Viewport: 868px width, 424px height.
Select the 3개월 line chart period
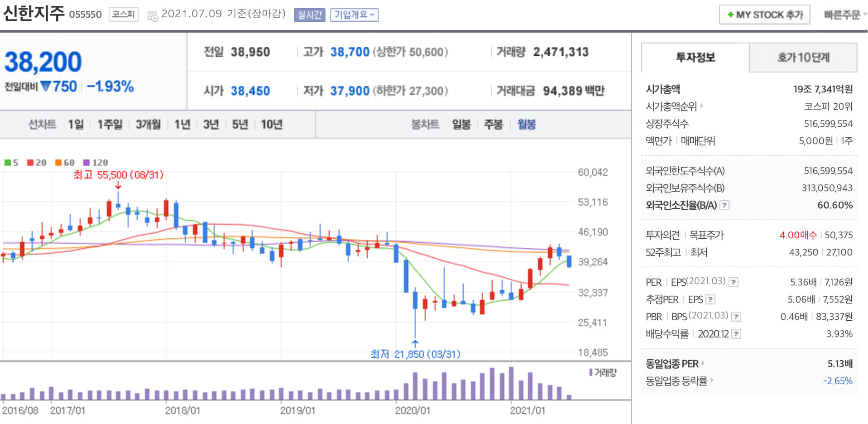148,124
